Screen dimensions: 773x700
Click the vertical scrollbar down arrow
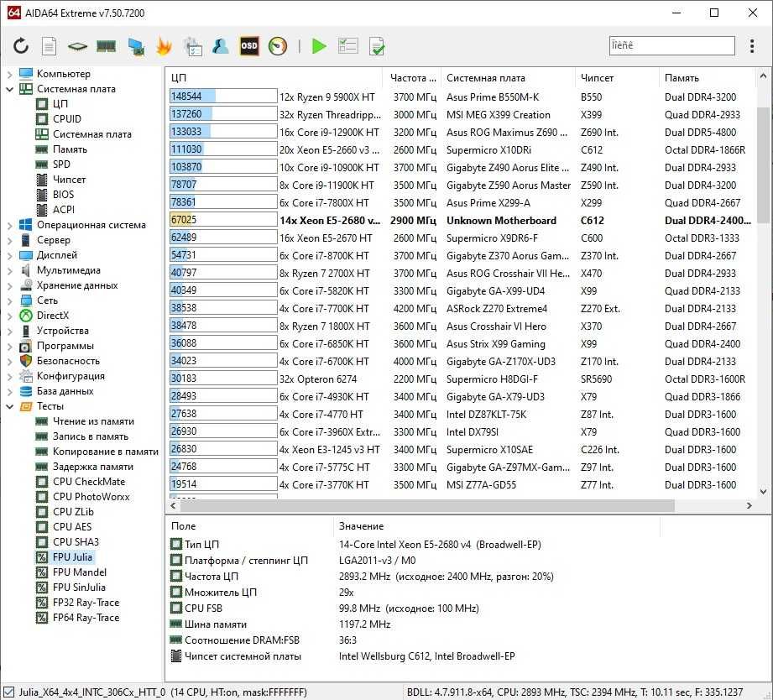[x=763, y=492]
